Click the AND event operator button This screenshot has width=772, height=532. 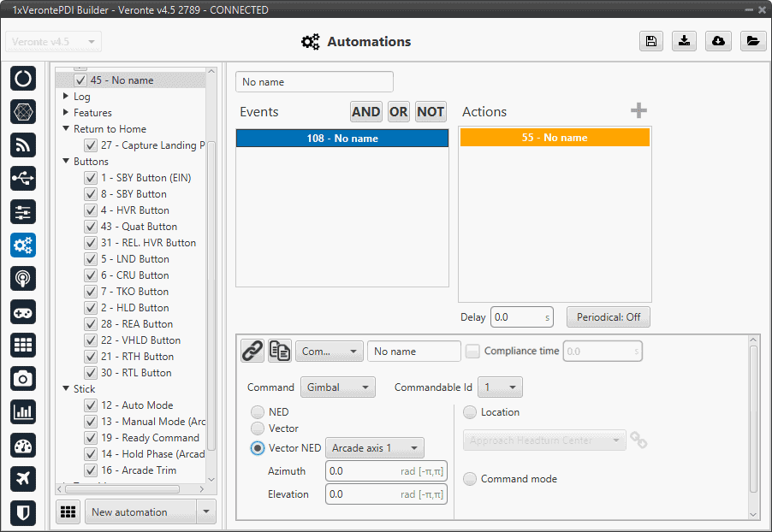(365, 111)
